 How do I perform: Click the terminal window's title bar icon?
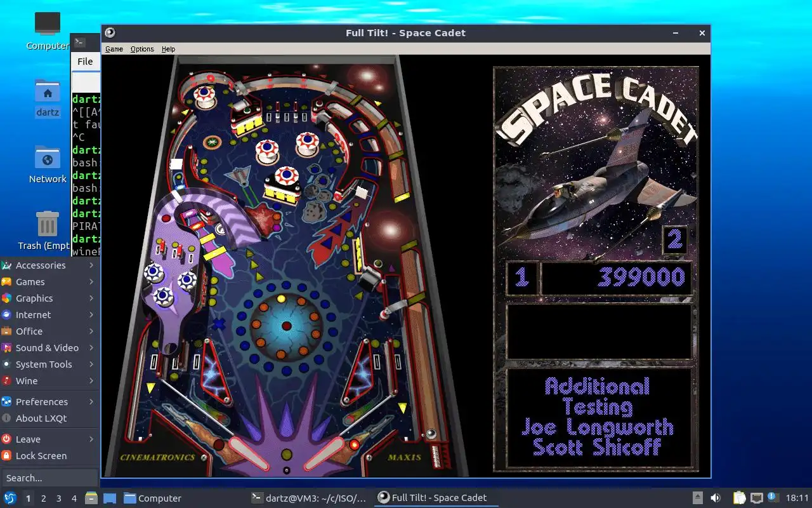(80, 42)
